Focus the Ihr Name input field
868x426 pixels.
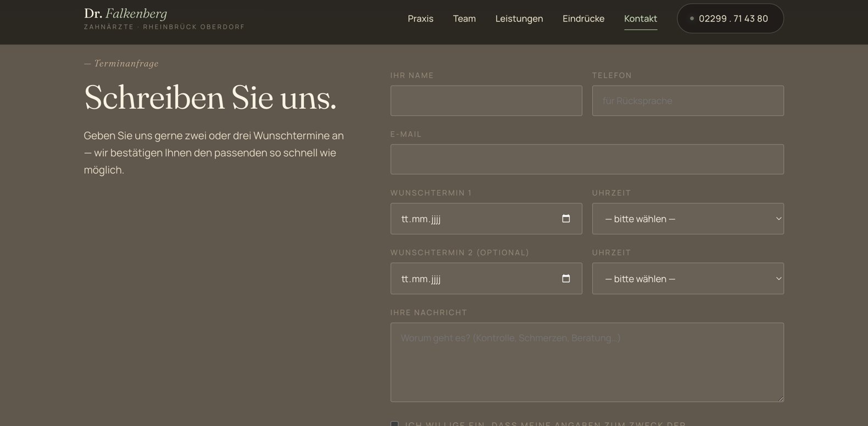pyautogui.click(x=486, y=100)
